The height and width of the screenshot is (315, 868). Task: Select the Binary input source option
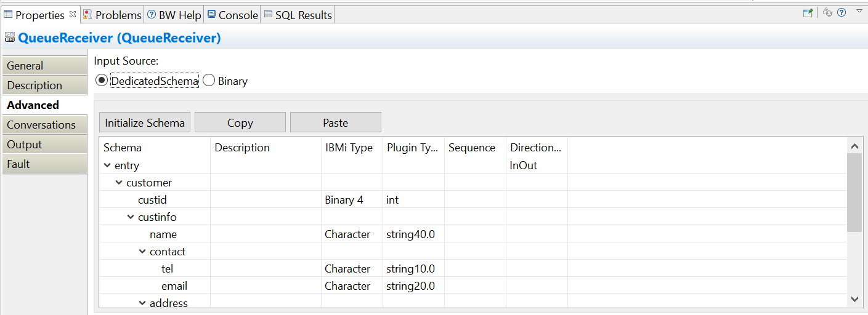click(209, 81)
